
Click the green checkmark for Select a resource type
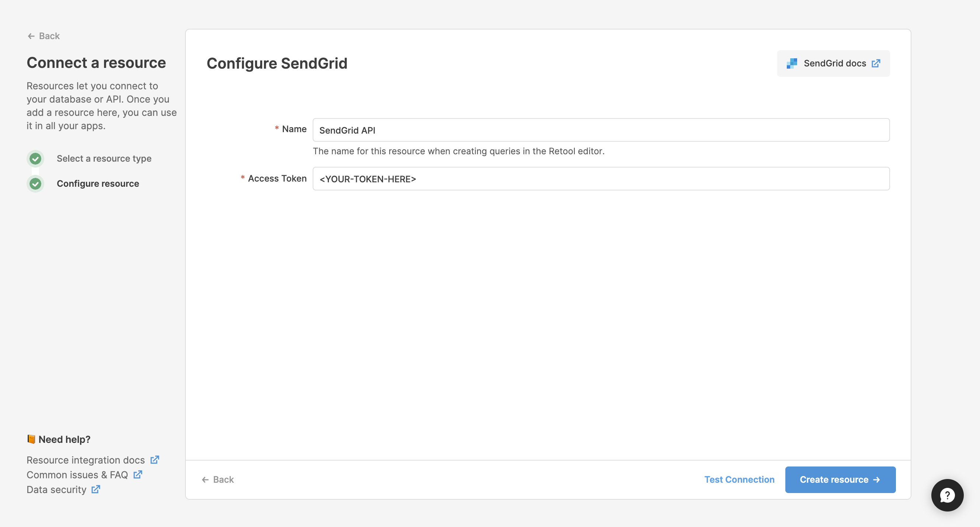coord(35,158)
